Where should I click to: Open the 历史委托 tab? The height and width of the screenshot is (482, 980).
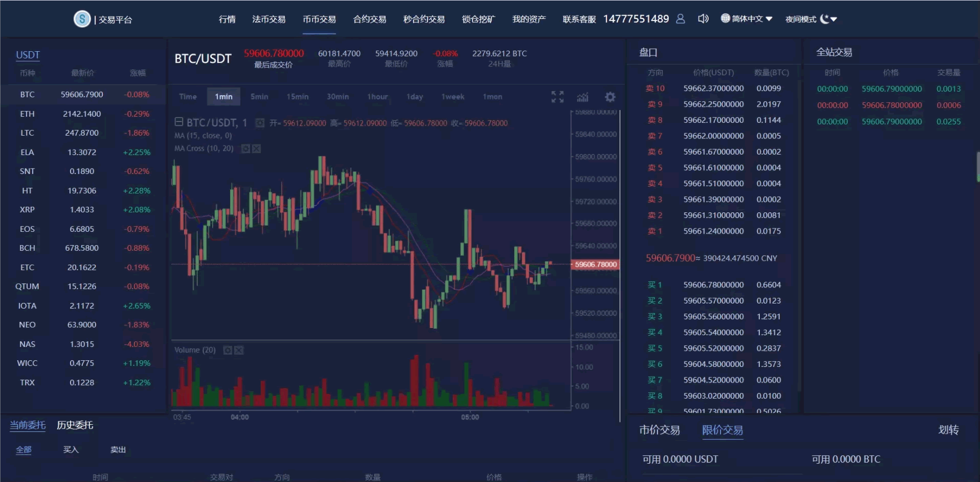(75, 425)
